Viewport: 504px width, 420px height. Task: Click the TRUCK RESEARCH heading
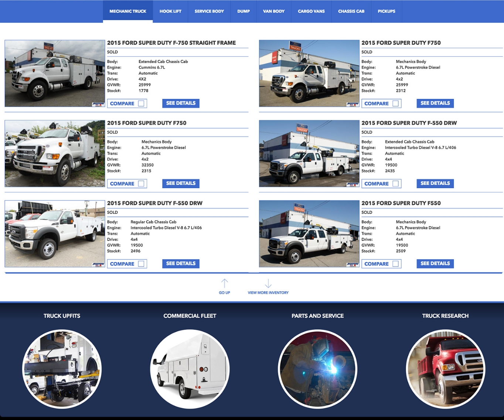pos(445,316)
